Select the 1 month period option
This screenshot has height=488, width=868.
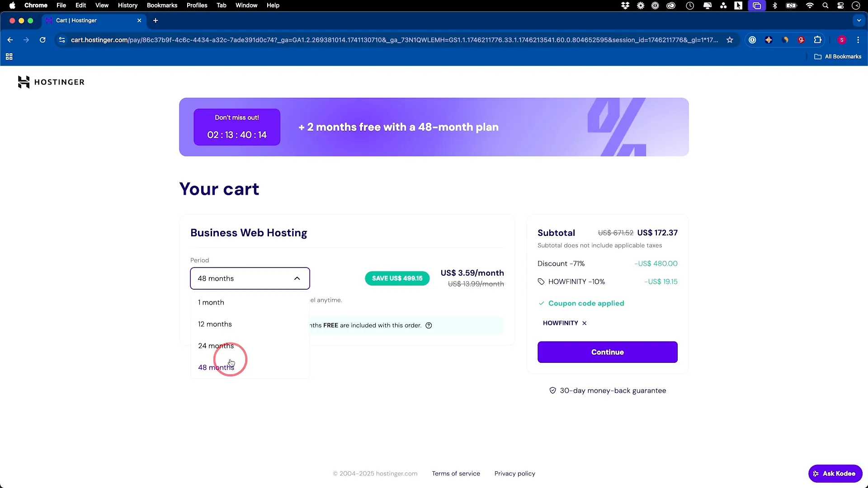(x=250, y=302)
